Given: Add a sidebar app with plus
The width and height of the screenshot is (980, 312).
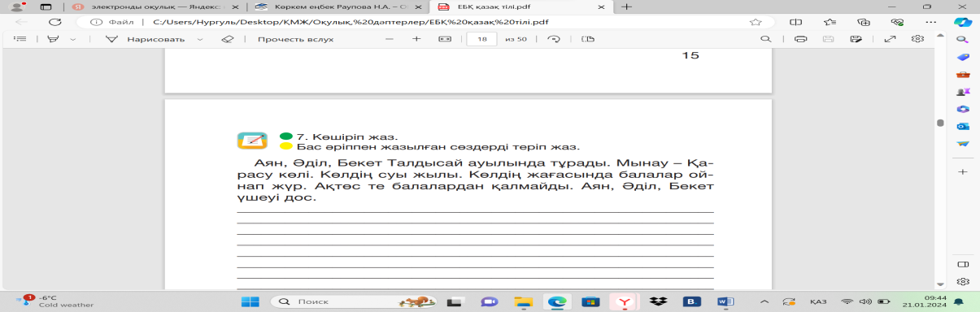Looking at the screenshot, I should click(x=963, y=172).
